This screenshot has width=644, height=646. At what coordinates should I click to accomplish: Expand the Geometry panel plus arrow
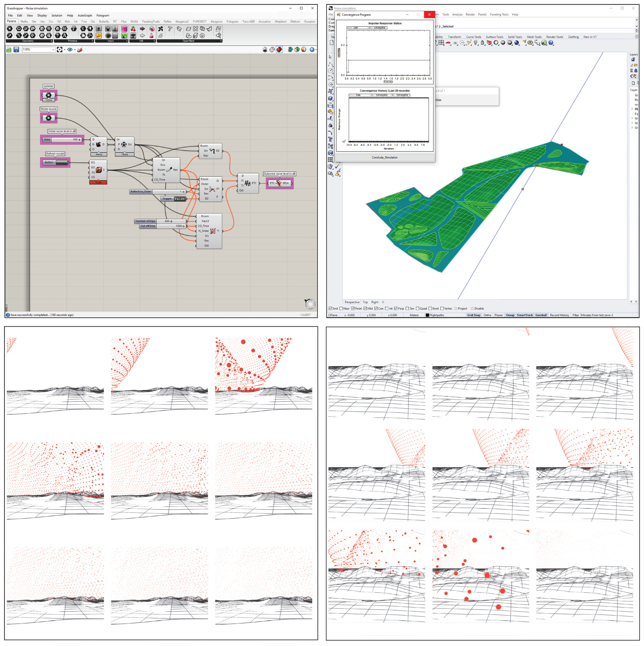point(51,41)
